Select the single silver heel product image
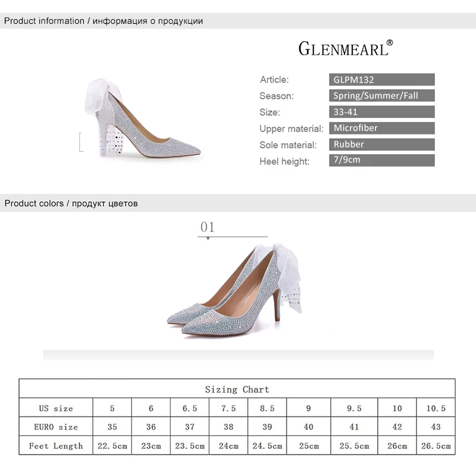This screenshot has height=476, width=476. 142,118
